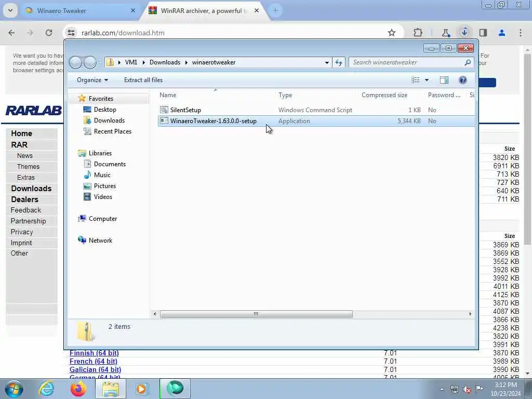
Task: View site information icon in address bar
Action: coord(71,33)
